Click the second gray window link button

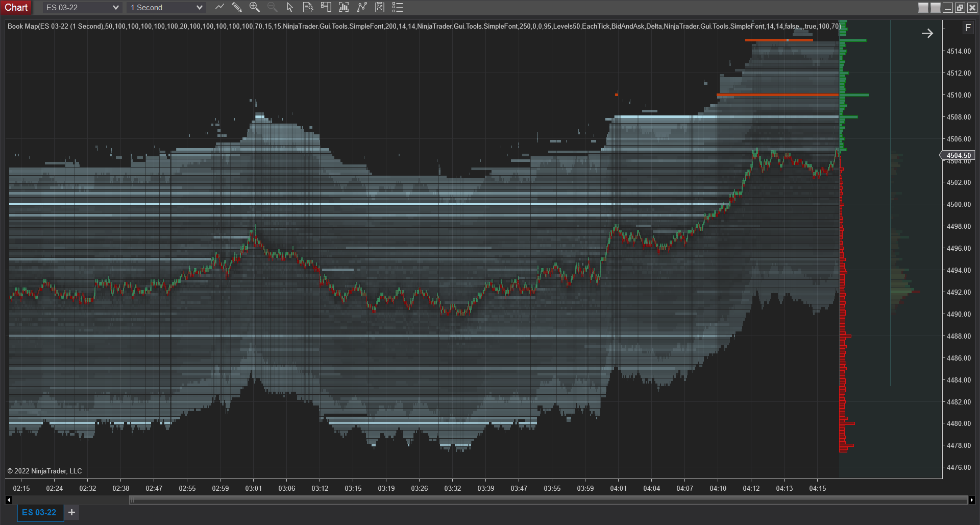[936, 8]
